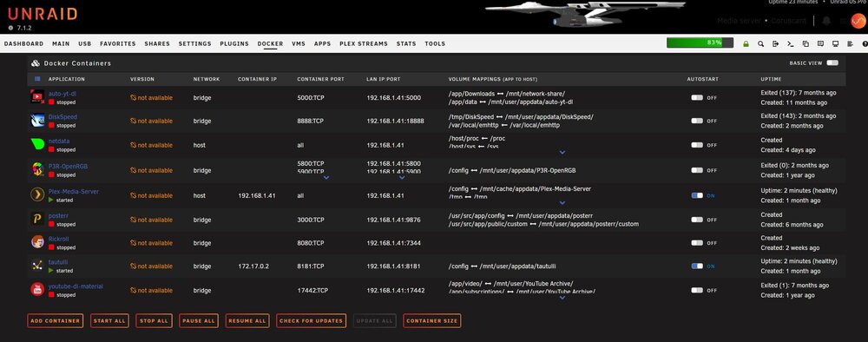Open the Settings menu item
This screenshot has width=868, height=342.
click(x=194, y=43)
